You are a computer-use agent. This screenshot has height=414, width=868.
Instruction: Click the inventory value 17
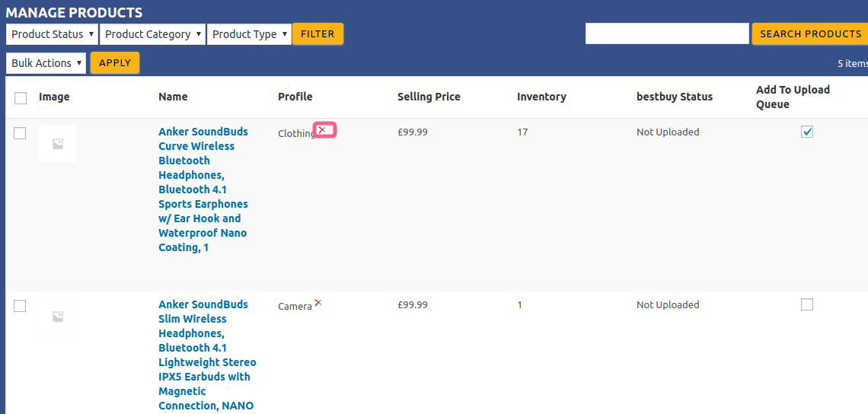(x=522, y=132)
